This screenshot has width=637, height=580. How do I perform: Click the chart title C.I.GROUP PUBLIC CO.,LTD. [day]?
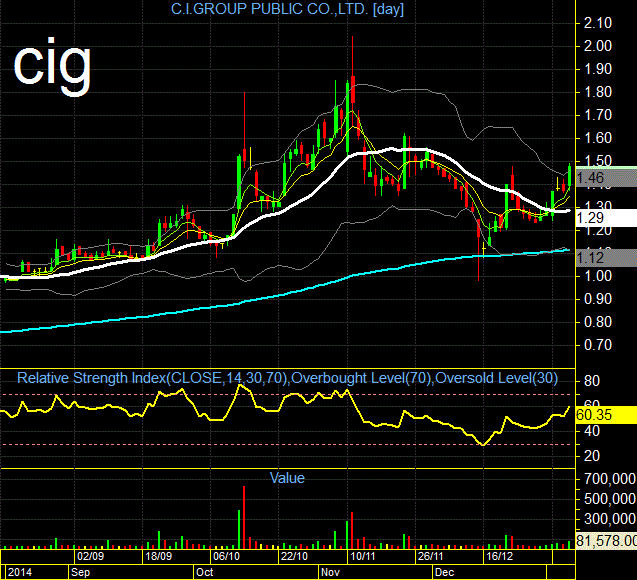point(287,9)
